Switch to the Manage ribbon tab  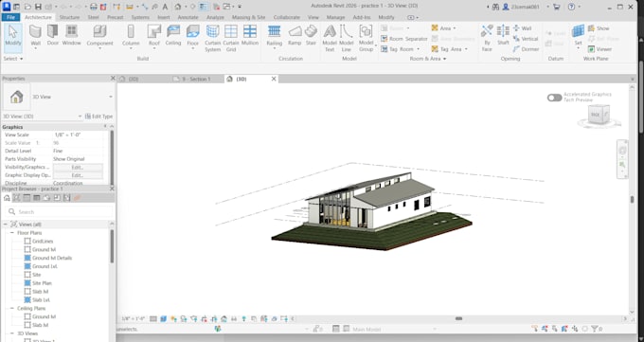coord(335,17)
